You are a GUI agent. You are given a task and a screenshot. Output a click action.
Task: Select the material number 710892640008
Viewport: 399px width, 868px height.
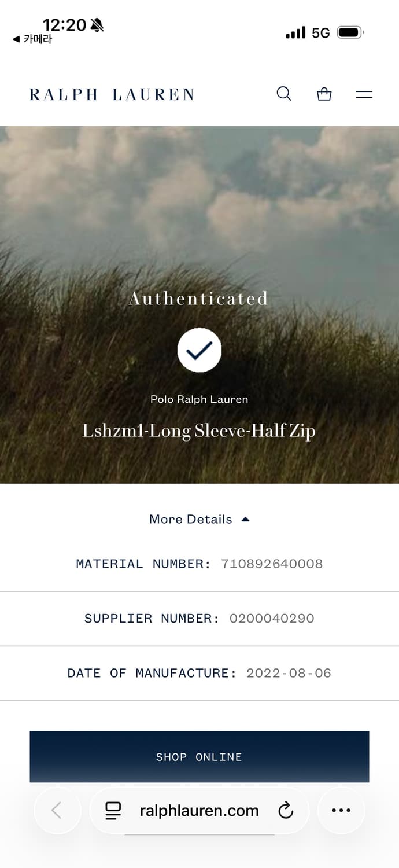pyautogui.click(x=272, y=564)
